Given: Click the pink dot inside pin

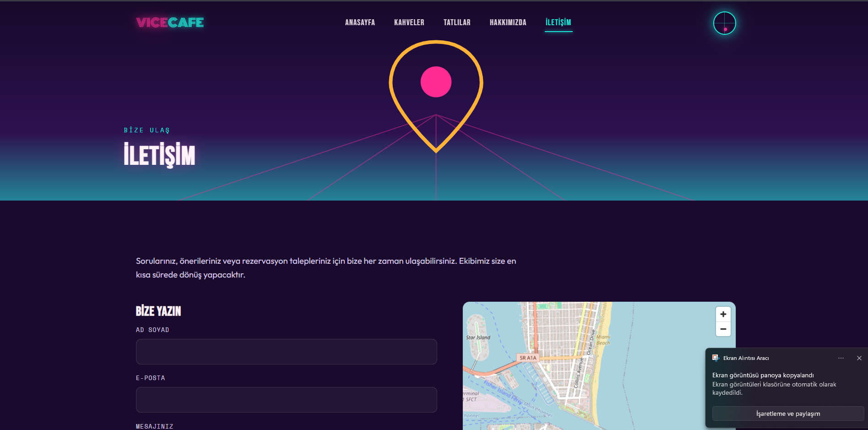Looking at the screenshot, I should (x=436, y=82).
